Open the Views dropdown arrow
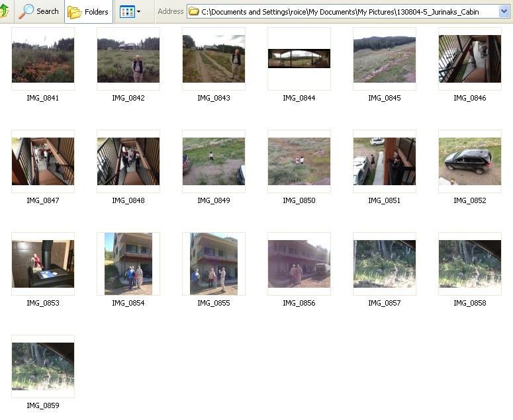This screenshot has height=420, width=513. pyautogui.click(x=139, y=12)
